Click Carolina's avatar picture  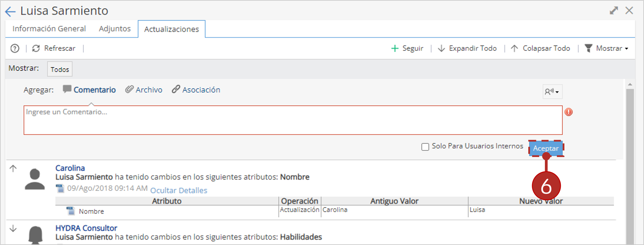point(35,179)
